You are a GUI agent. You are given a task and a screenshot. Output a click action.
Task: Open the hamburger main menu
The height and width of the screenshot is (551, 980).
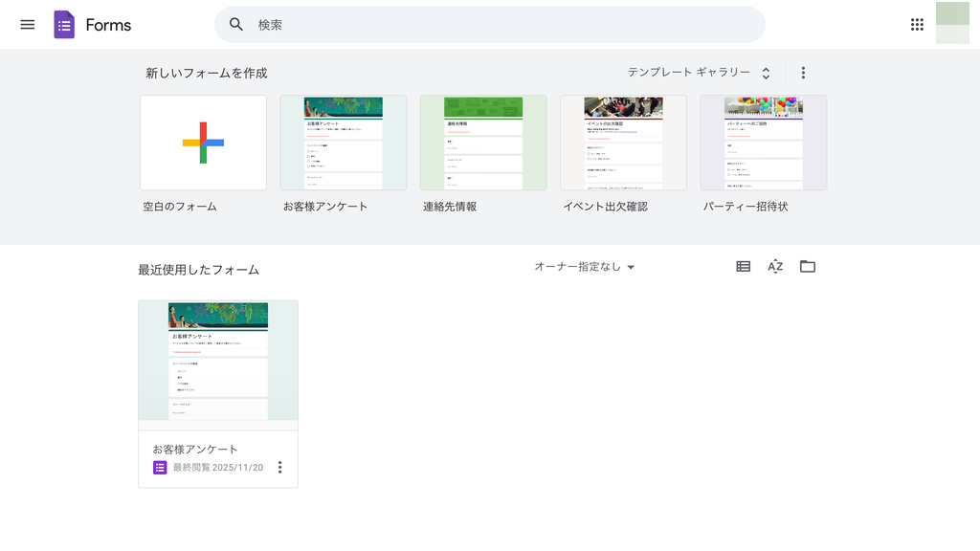[x=27, y=25]
